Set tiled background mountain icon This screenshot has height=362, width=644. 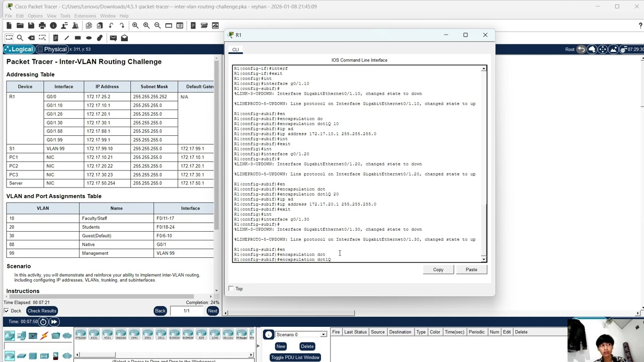[613, 49]
